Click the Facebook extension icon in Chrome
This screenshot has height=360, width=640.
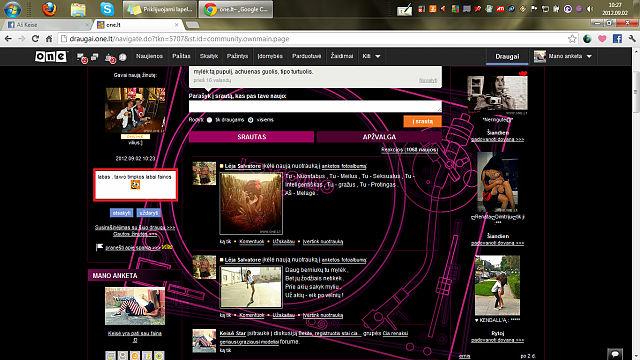(x=617, y=39)
